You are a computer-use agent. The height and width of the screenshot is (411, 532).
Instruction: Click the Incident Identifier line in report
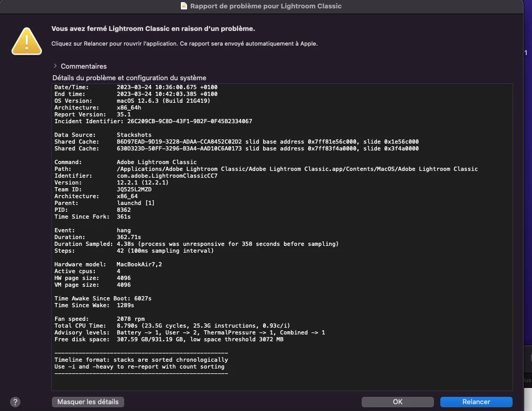click(154, 121)
